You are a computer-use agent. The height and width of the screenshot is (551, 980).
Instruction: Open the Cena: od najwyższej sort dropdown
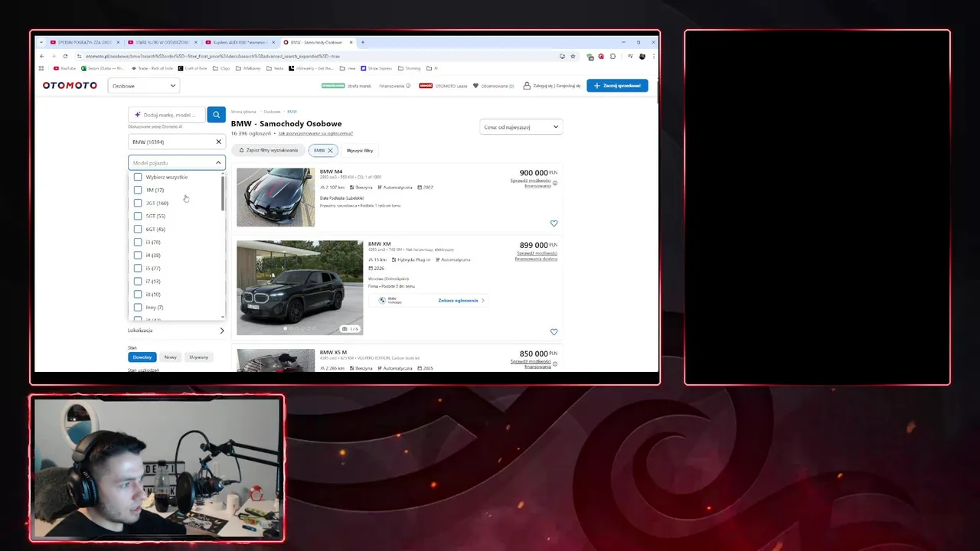pyautogui.click(x=521, y=127)
